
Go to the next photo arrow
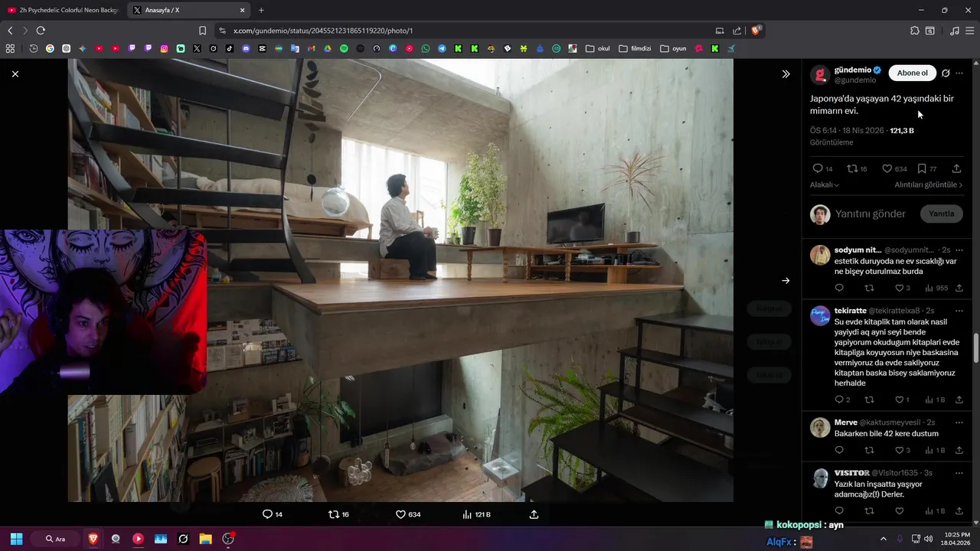[786, 281]
